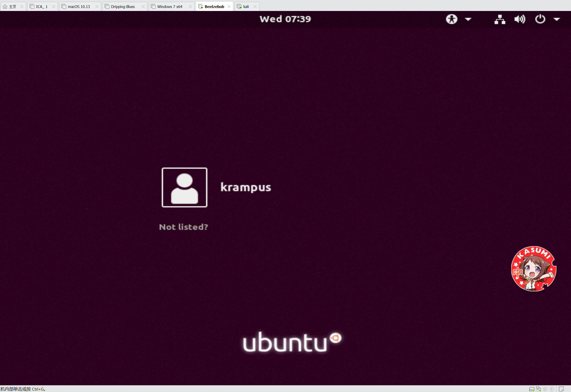Click the VM icon on ICA_ 1 tab
Image resolution: width=571 pixels, height=392 pixels.
[x=32, y=7]
